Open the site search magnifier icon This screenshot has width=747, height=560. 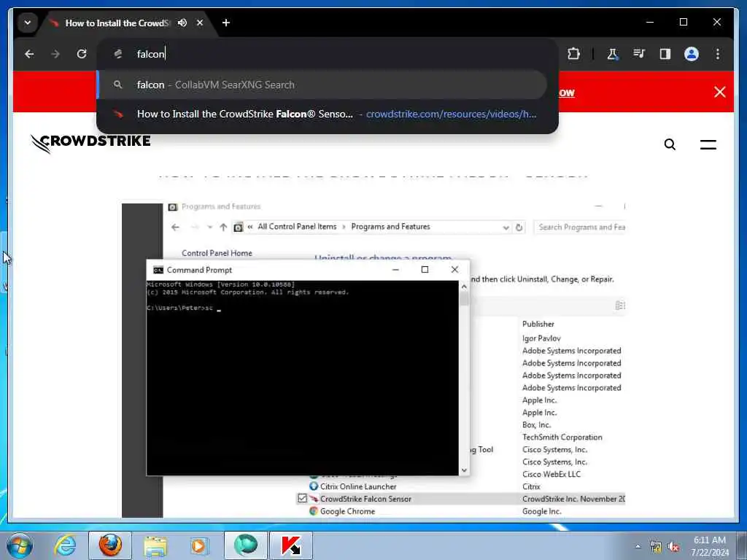[x=670, y=144]
